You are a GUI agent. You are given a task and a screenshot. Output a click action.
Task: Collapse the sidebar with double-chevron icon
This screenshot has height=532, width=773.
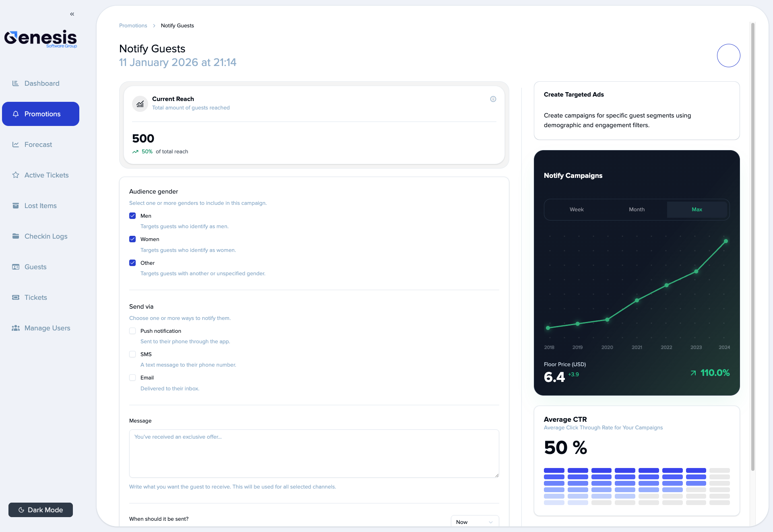(x=72, y=14)
